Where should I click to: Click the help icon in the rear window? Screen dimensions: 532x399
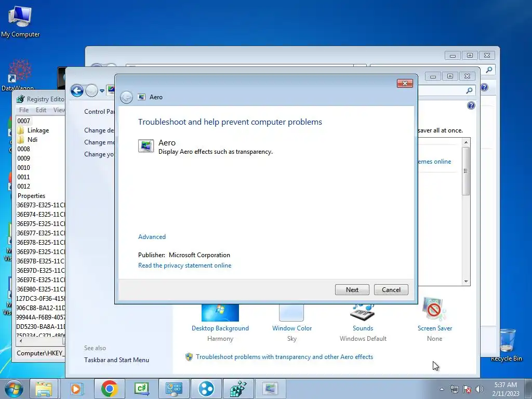tap(484, 87)
